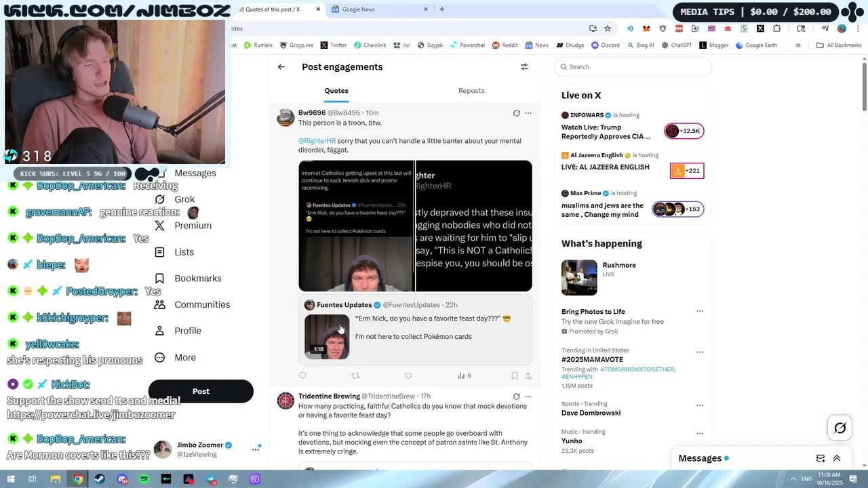Open Premium in the left sidebar
Image resolution: width=868 pixels, height=488 pixels.
click(183, 226)
